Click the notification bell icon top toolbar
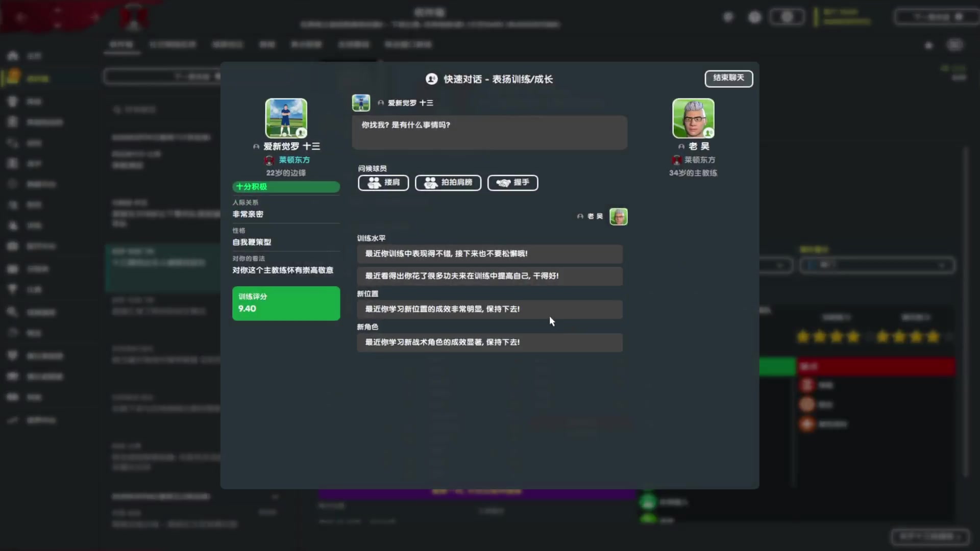The image size is (980, 551). point(727,17)
